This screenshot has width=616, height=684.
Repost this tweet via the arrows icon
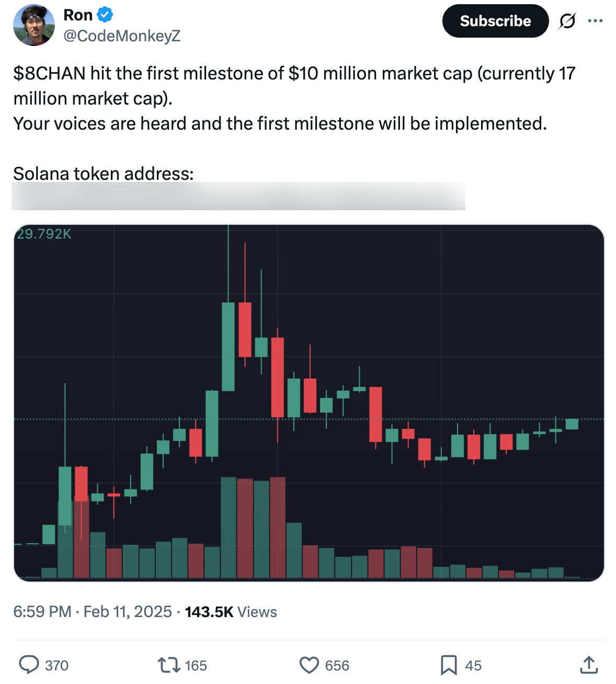pyautogui.click(x=168, y=665)
